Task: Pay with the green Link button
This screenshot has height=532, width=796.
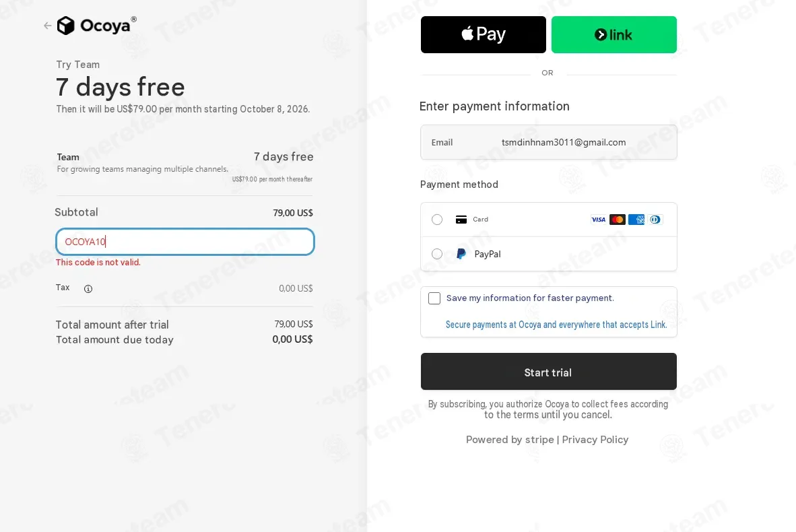Action: click(x=613, y=34)
